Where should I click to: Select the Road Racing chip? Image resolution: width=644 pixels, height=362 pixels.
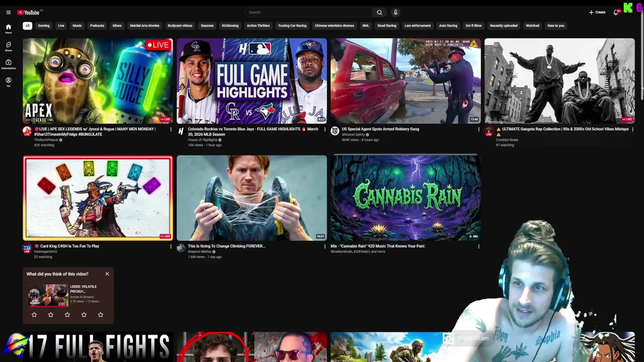click(387, 26)
